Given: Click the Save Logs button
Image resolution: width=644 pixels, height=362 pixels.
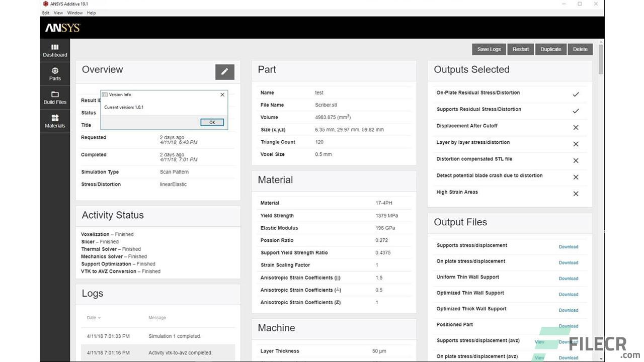Looking at the screenshot, I should point(489,49).
